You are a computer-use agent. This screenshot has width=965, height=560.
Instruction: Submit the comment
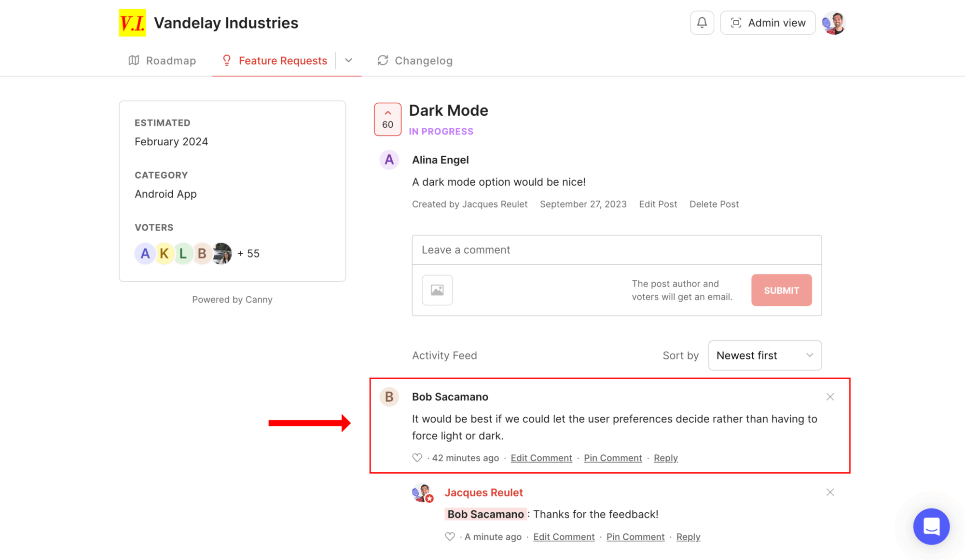click(x=781, y=290)
